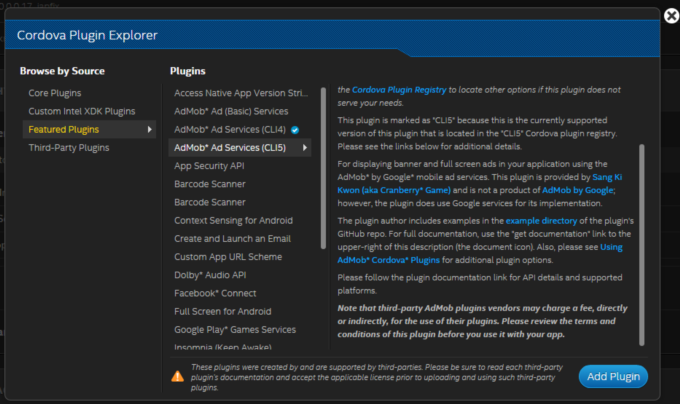Select Third-Party Plugins source
This screenshot has height=404, width=680.
point(69,148)
